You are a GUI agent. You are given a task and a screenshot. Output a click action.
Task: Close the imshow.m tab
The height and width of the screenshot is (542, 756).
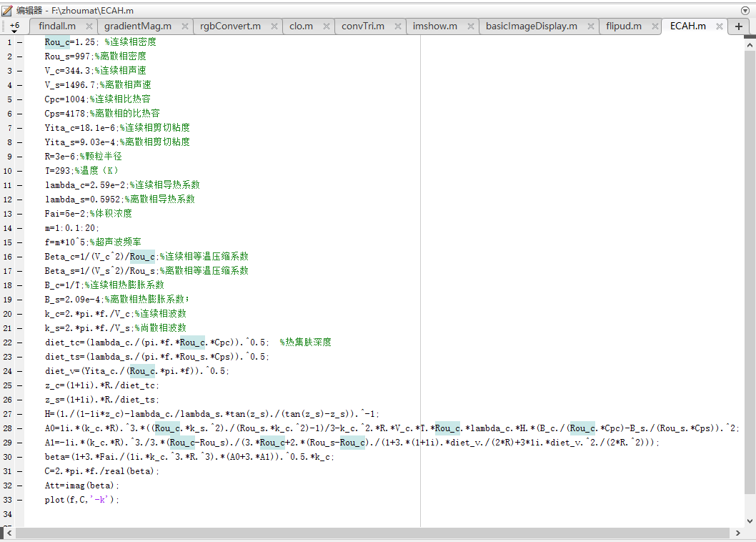click(472, 26)
